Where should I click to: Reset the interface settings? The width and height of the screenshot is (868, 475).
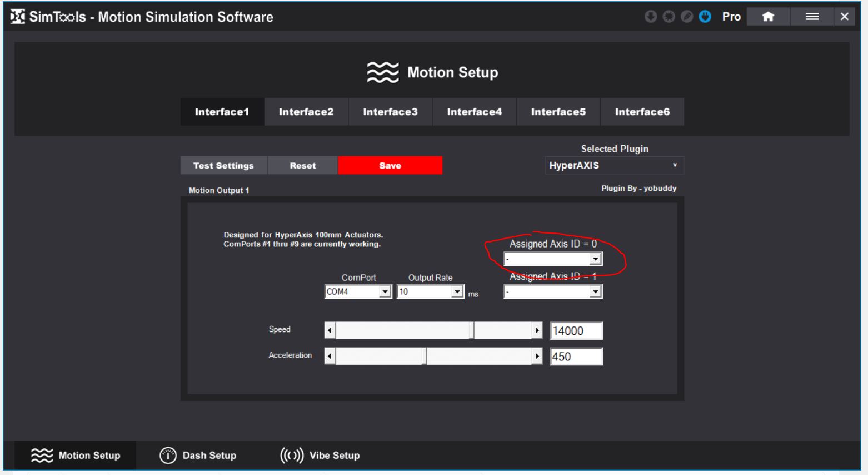[x=303, y=166]
